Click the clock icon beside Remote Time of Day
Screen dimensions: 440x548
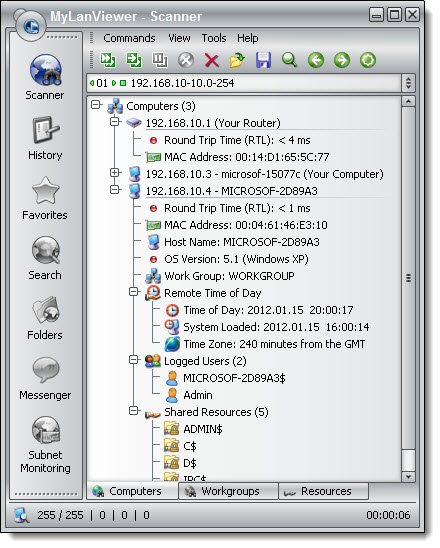[x=153, y=293]
